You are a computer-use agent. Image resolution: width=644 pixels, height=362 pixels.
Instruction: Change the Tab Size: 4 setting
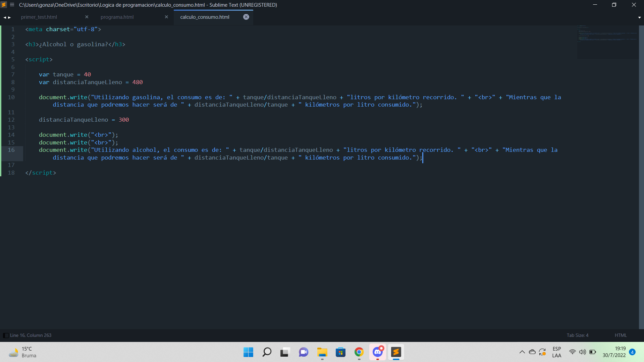point(578,335)
